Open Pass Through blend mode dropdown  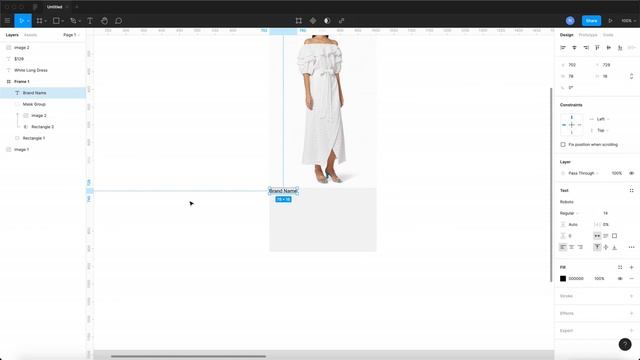pos(583,173)
